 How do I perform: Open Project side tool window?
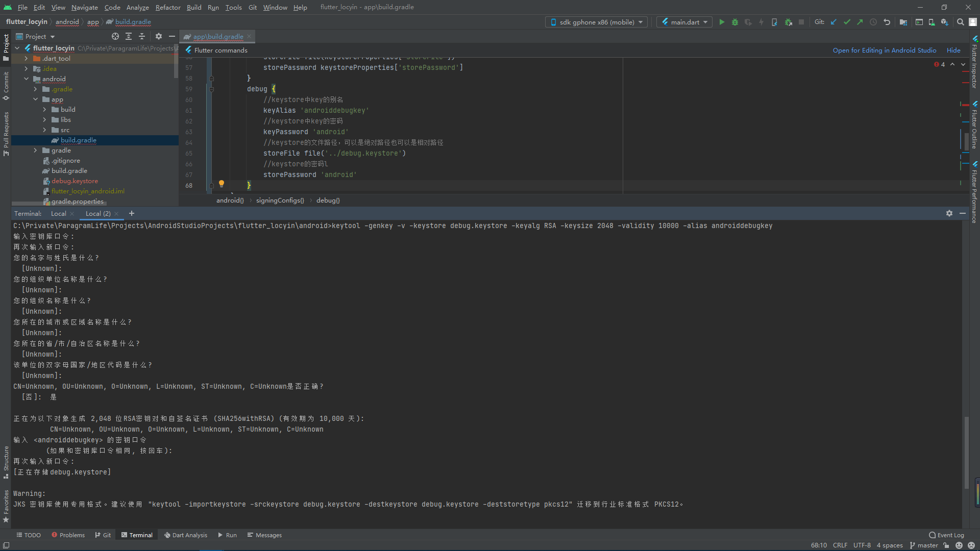pos(6,47)
